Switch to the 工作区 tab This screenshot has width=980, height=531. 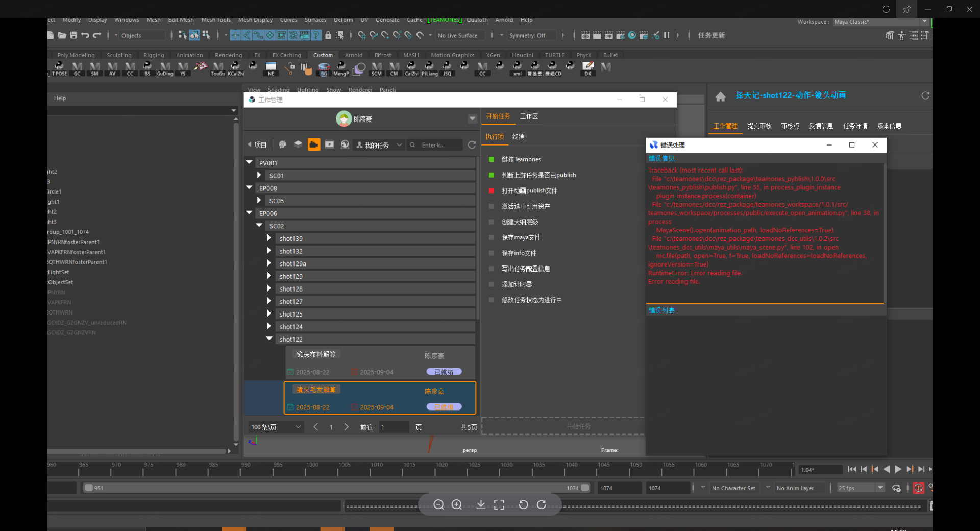[x=529, y=116]
